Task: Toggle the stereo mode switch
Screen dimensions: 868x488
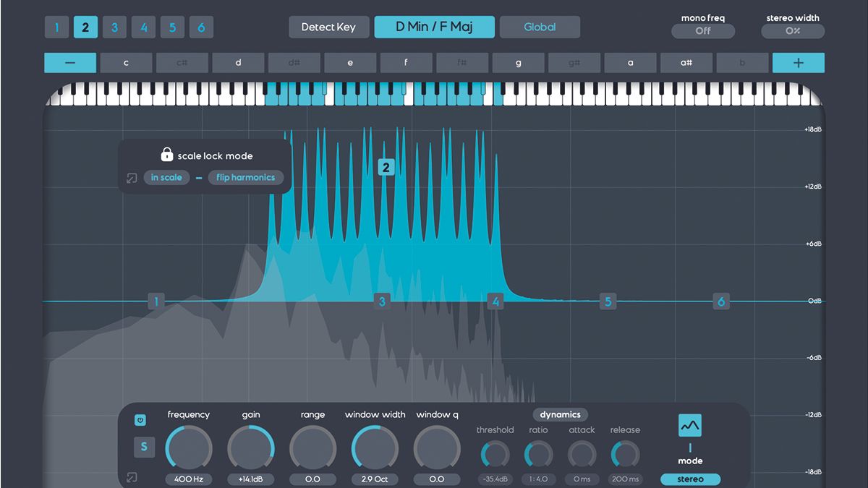Action: [x=690, y=479]
